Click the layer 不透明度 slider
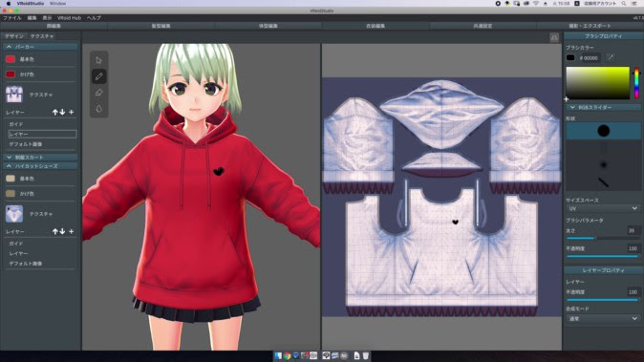Image resolution: width=644 pixels, height=362 pixels. (603, 300)
